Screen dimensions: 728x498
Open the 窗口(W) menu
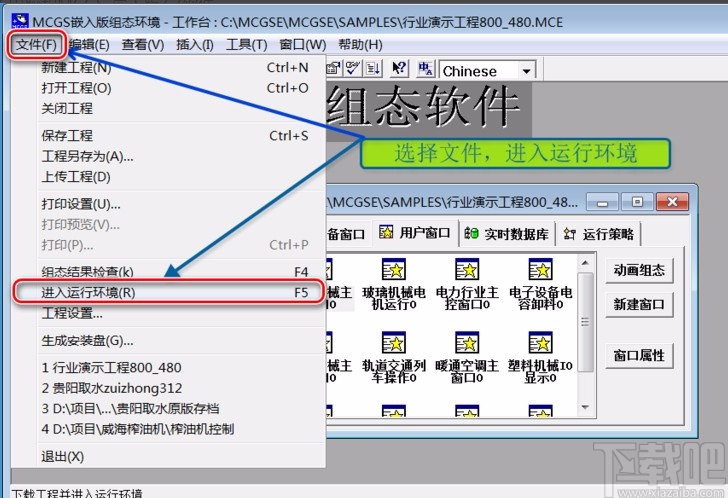(303, 45)
